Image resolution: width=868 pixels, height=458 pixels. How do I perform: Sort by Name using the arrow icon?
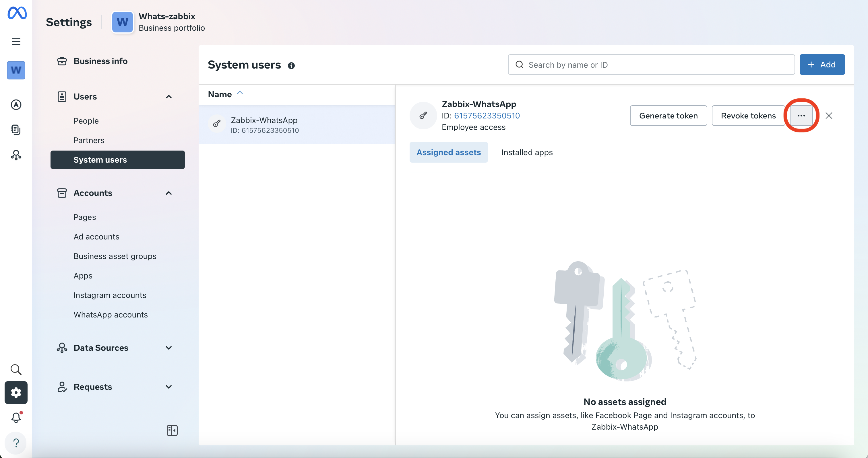(240, 94)
